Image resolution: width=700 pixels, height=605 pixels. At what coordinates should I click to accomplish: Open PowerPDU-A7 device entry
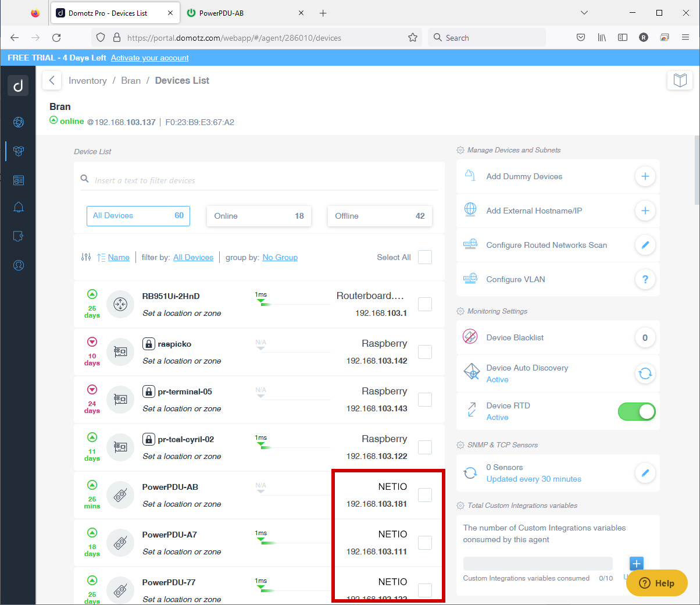click(x=259, y=543)
